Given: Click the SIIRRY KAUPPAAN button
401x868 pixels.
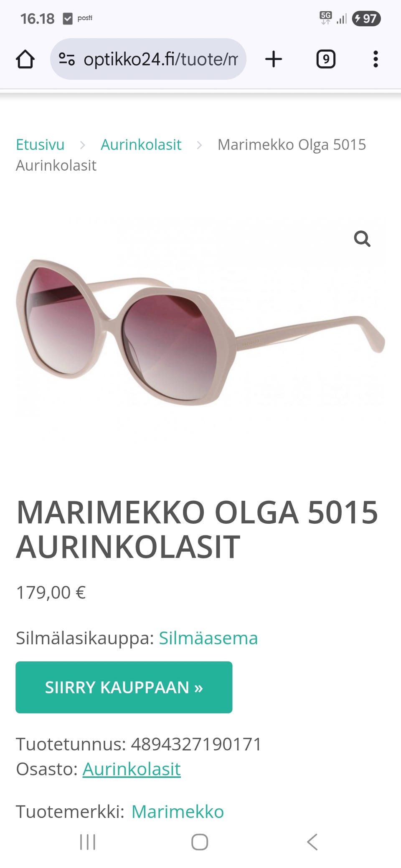Looking at the screenshot, I should [x=124, y=687].
